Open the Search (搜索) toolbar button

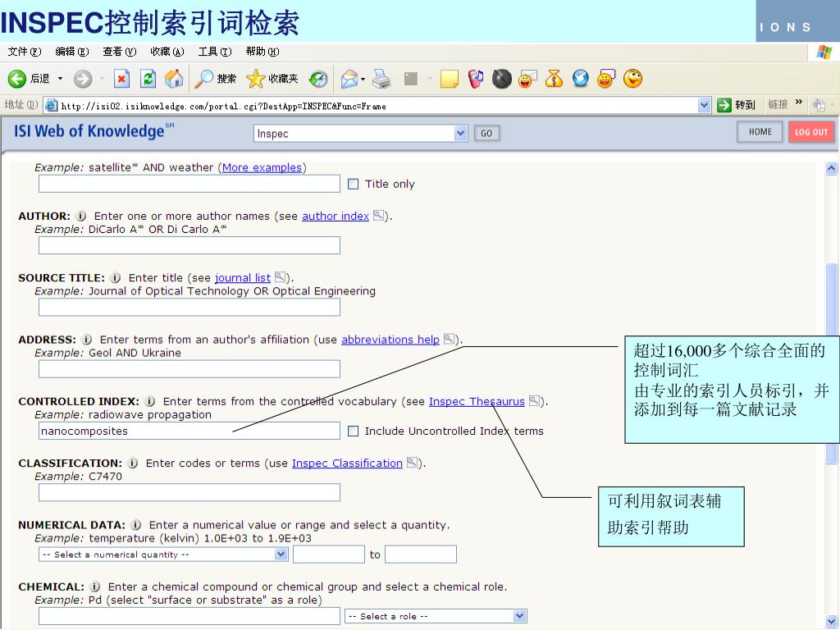tap(215, 79)
